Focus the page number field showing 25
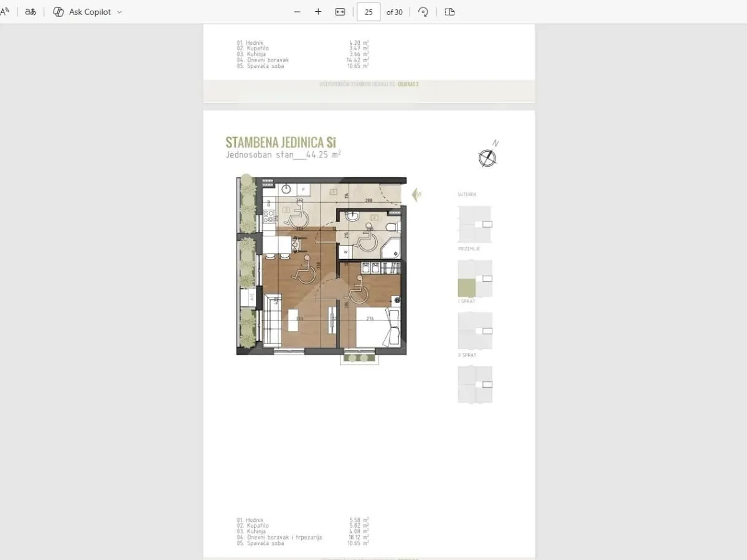Viewport: 747px width, 560px height. pyautogui.click(x=369, y=12)
